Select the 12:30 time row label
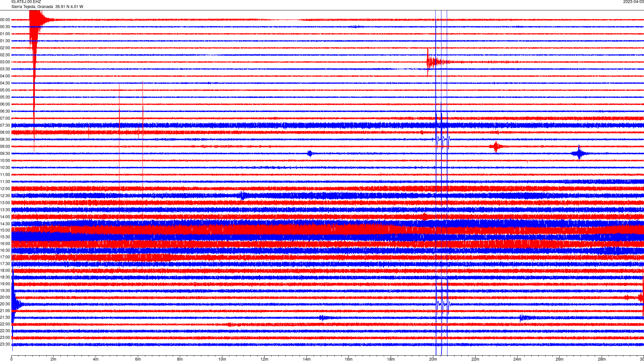Viewport: 644px width, 362px height. [5, 196]
